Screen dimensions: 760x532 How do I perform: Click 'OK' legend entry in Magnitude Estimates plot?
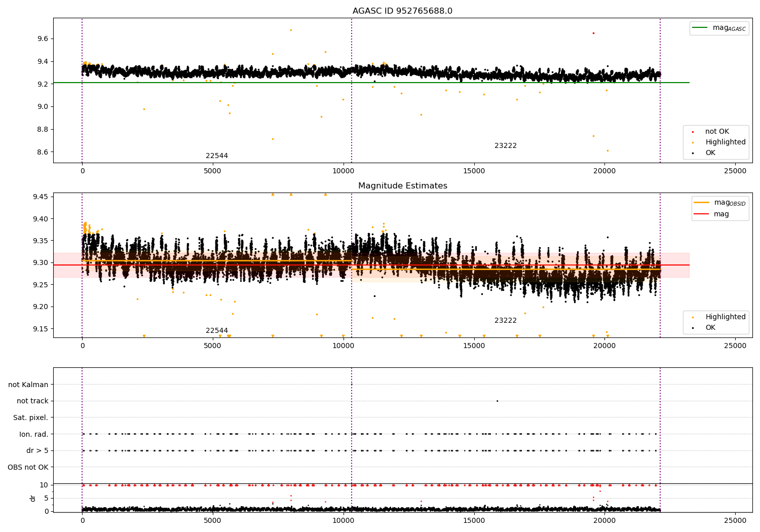(x=710, y=328)
